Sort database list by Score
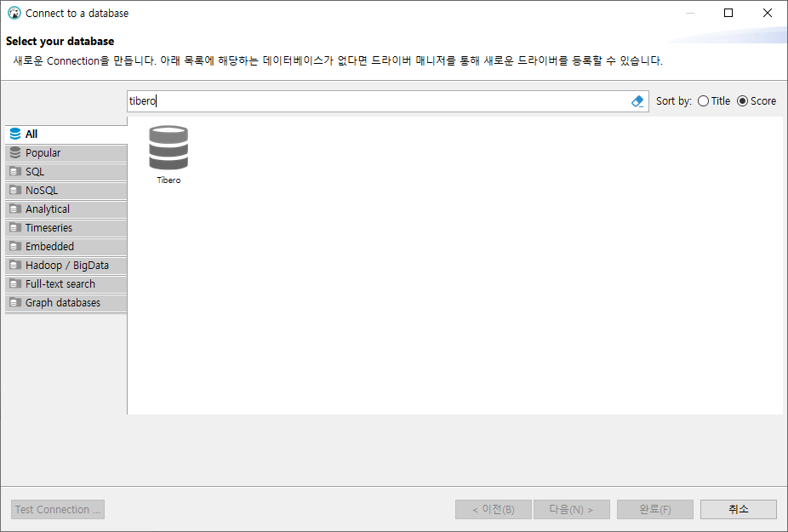The image size is (788, 532). tap(757, 101)
